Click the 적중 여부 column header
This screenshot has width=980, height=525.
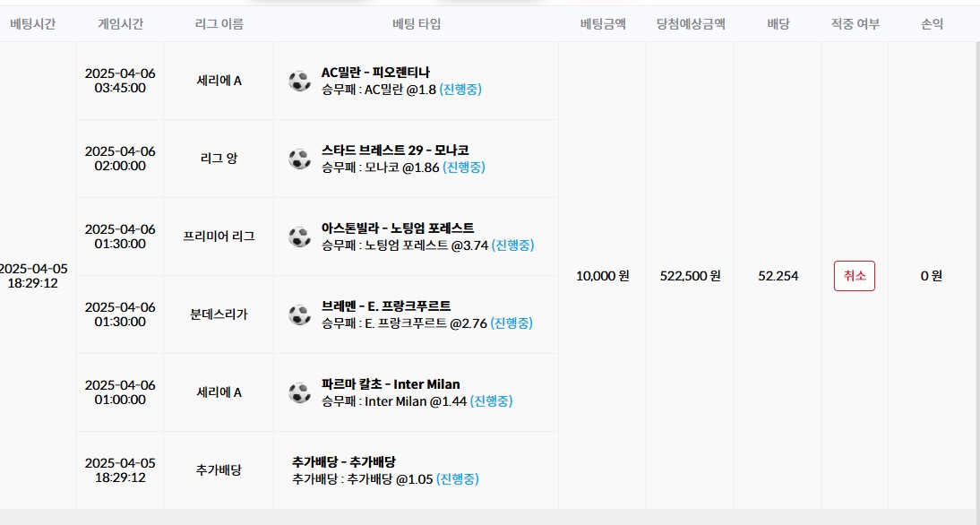(855, 24)
